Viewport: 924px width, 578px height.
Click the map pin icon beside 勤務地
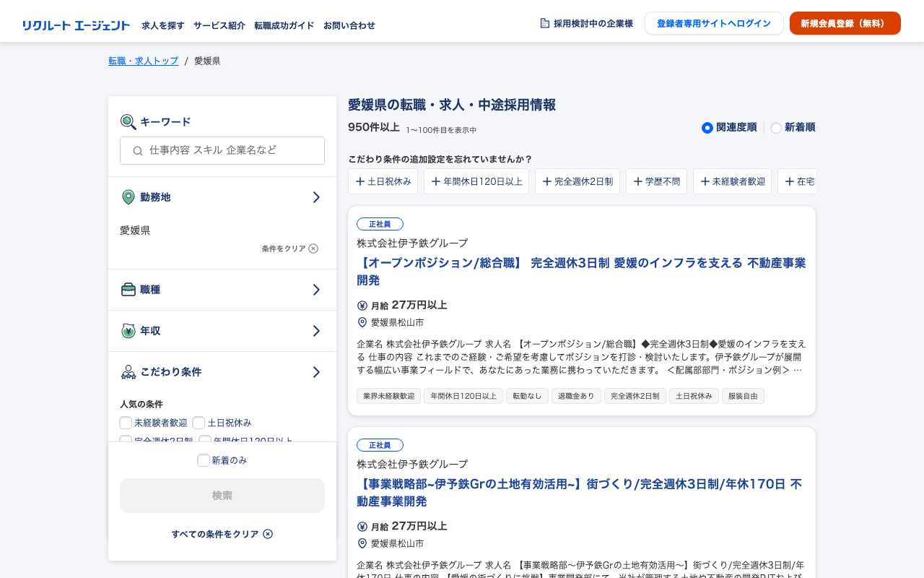coord(128,197)
